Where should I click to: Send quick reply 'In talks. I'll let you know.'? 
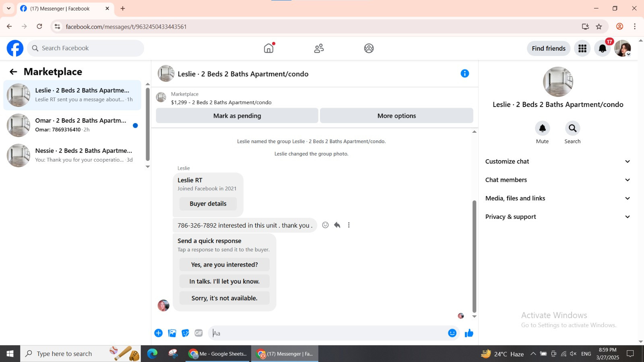[225, 282]
